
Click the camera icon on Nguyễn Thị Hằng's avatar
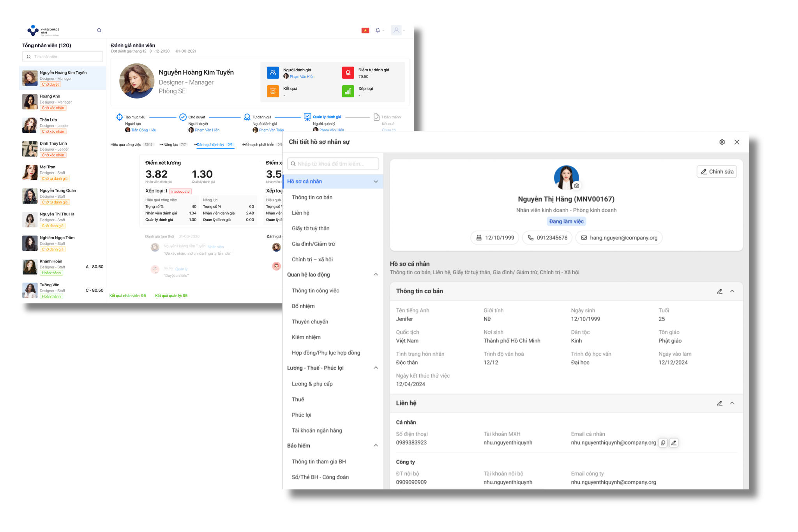(x=577, y=186)
